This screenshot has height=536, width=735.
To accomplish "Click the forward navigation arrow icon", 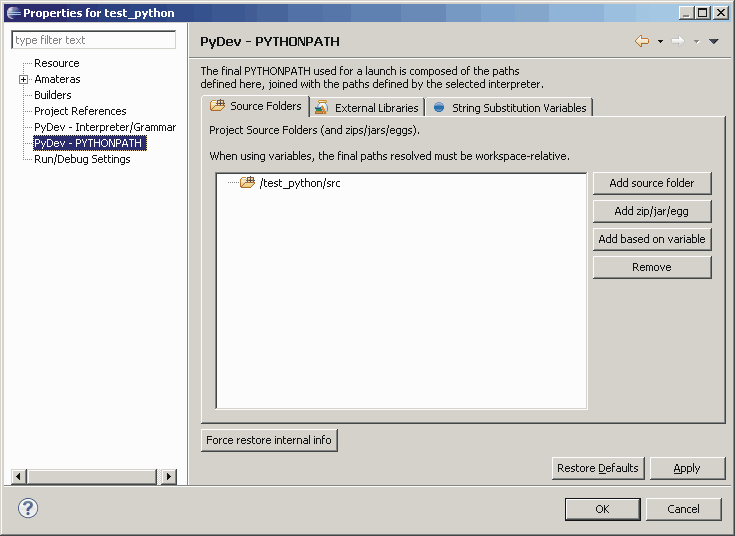I will pos(677,41).
